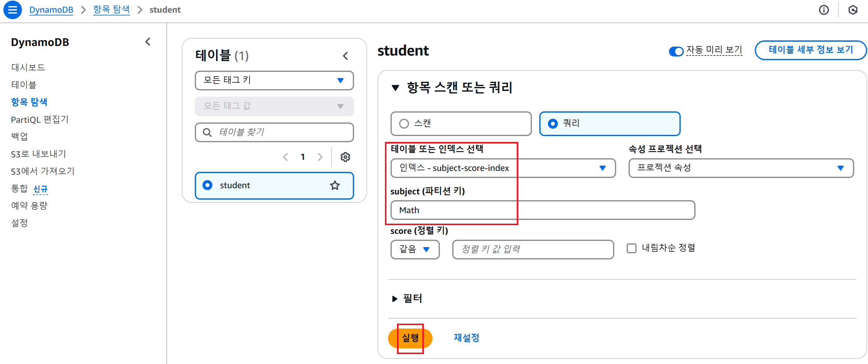Image resolution: width=868 pixels, height=364 pixels.
Task: Toggle the 자동 미리 보기 switch
Action: coord(676,51)
